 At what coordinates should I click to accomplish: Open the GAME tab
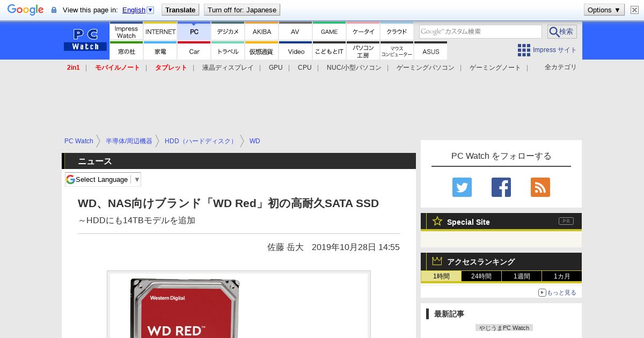click(x=330, y=31)
